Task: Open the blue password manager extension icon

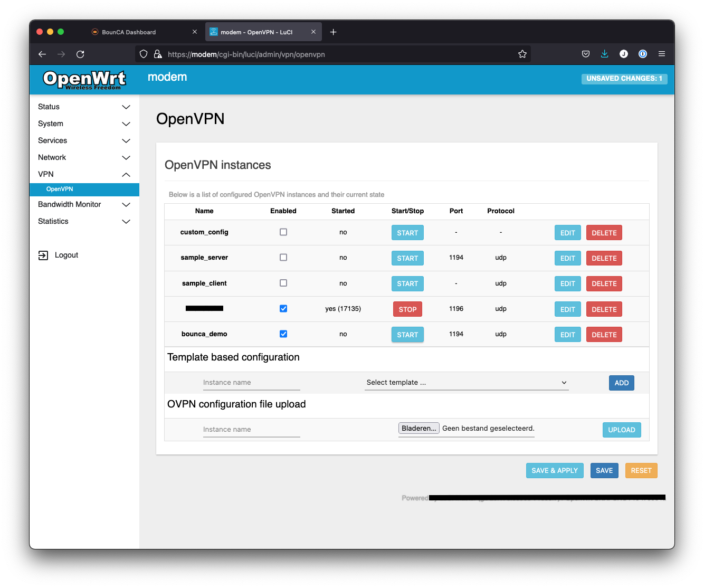Action: (643, 54)
